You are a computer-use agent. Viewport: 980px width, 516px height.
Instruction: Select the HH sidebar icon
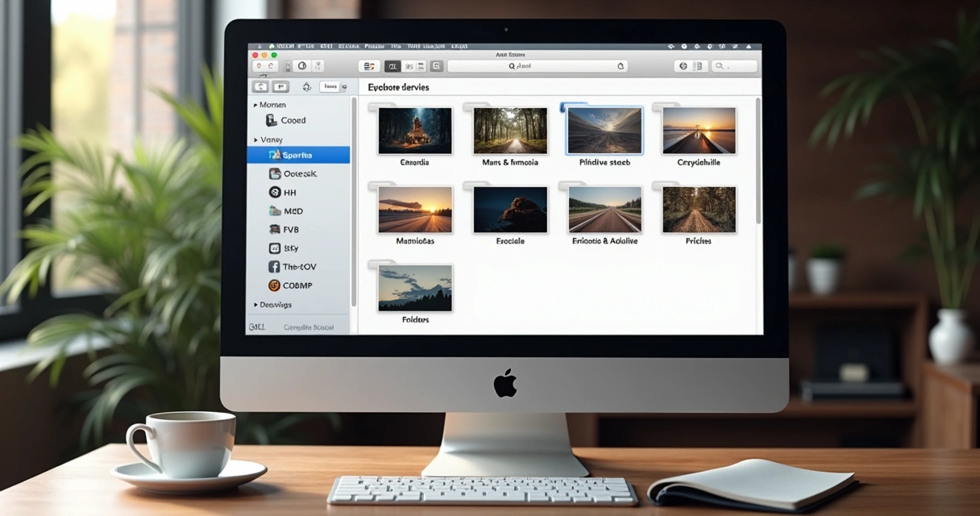point(274,192)
